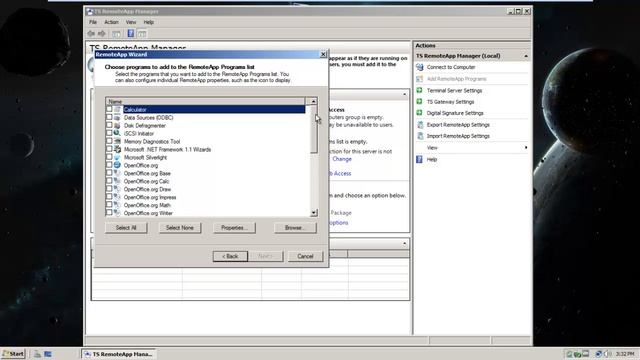This screenshot has width=640, height=360.
Task: Click the iSCSI Initiator program icon
Action: click(117, 133)
